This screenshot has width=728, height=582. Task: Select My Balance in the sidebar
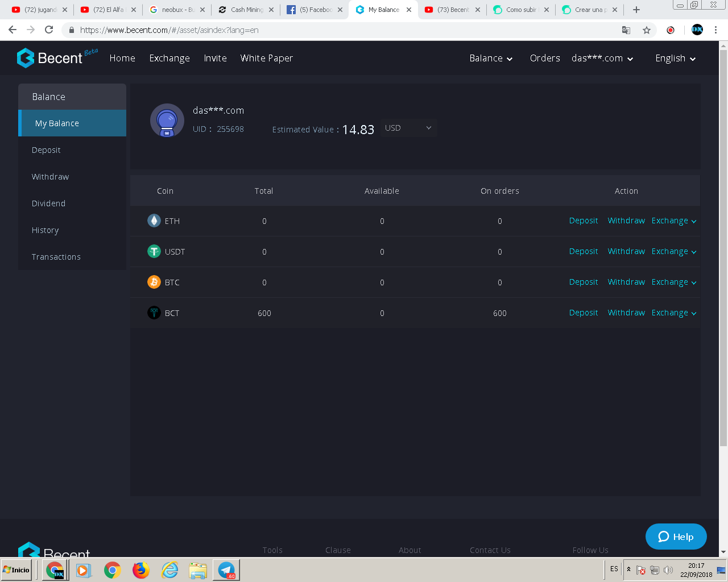click(72, 123)
